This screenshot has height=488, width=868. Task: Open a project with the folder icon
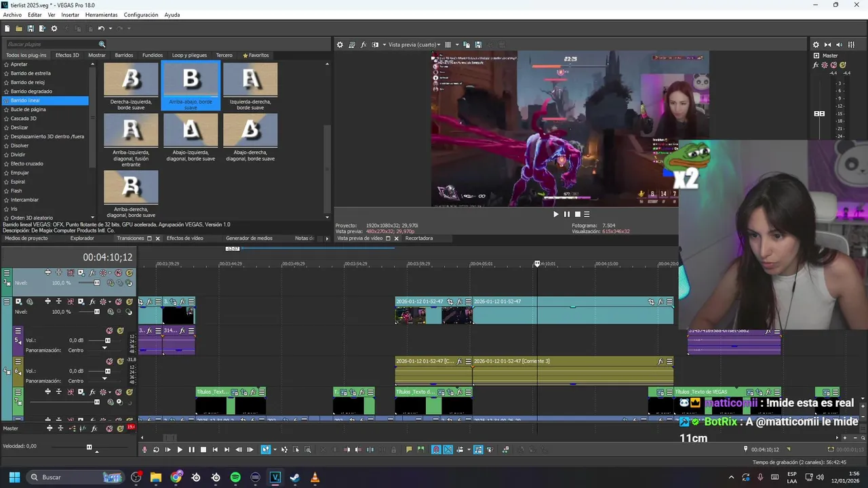19,28
